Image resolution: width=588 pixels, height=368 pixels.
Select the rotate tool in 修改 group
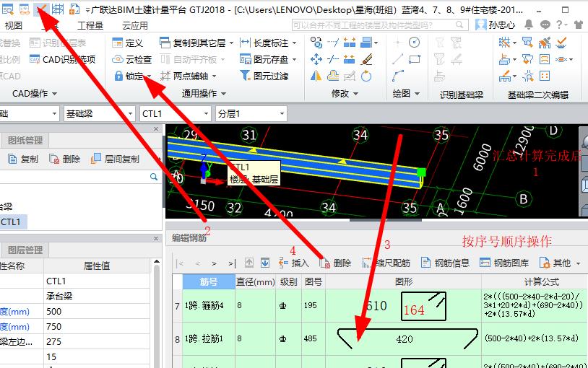click(366, 76)
